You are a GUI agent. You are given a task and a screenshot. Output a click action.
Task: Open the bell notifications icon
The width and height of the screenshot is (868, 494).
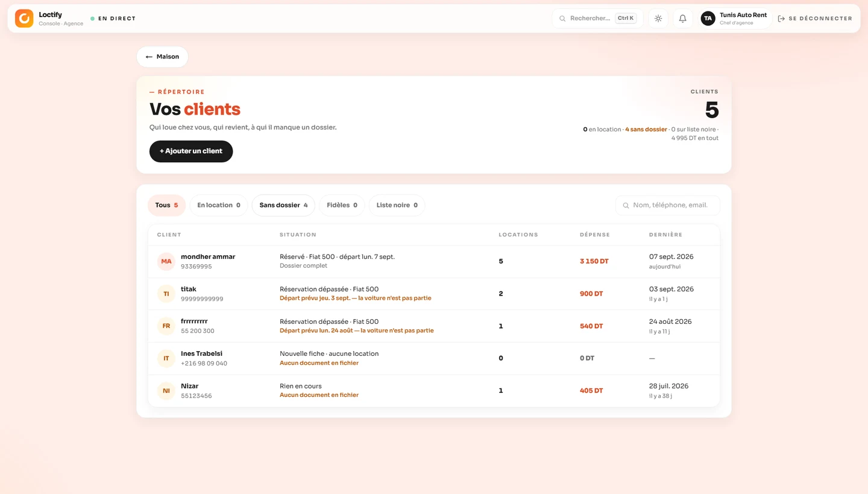[x=682, y=19]
